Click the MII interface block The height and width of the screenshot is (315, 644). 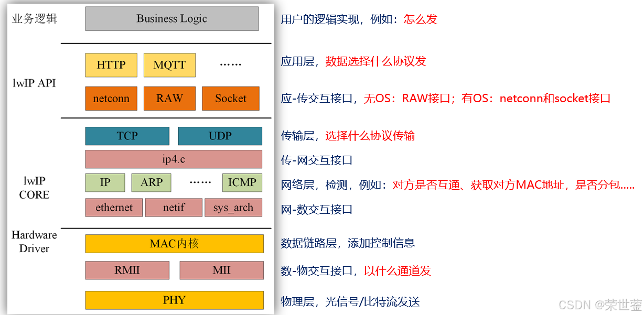click(x=221, y=270)
